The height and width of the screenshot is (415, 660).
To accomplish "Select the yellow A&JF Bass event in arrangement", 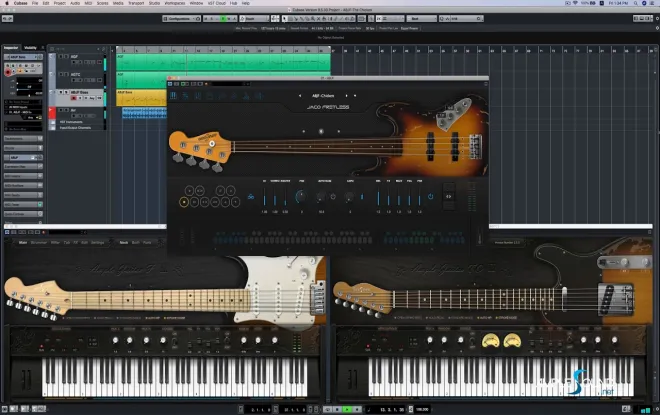I will (x=141, y=98).
